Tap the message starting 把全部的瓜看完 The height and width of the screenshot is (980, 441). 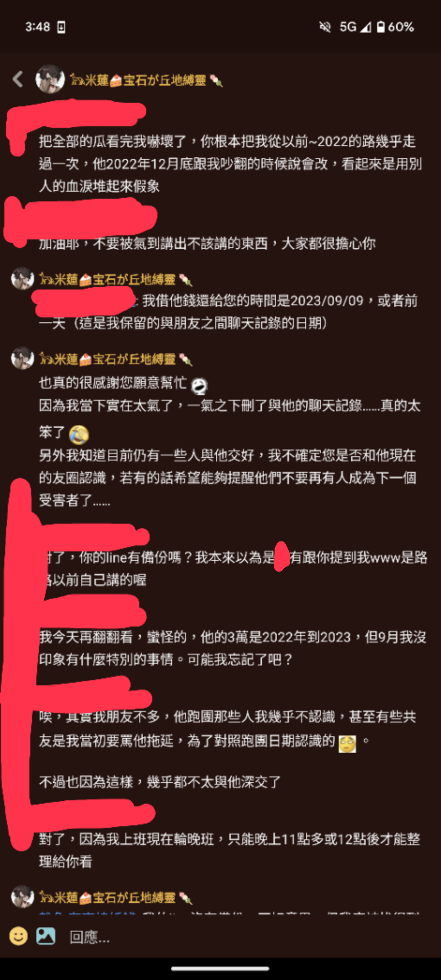tap(230, 164)
